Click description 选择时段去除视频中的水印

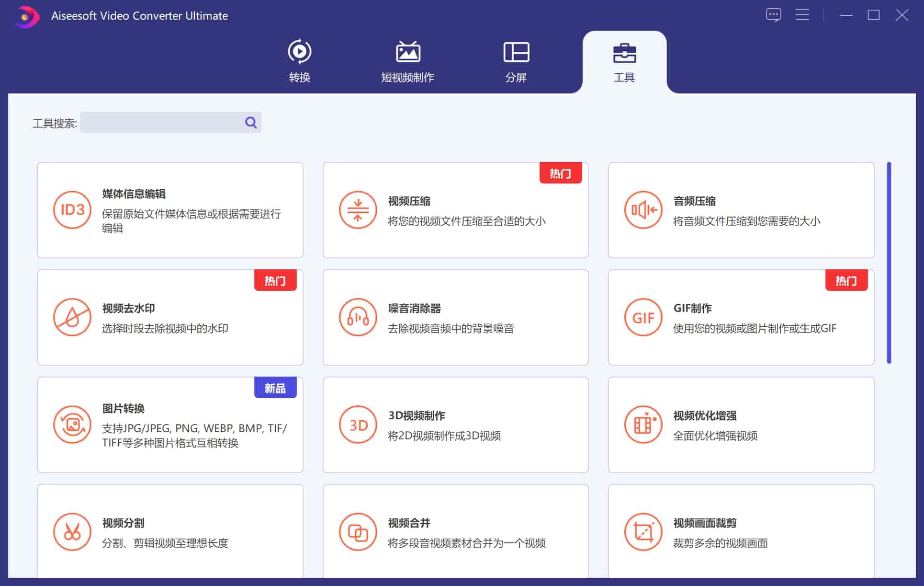pos(165,328)
